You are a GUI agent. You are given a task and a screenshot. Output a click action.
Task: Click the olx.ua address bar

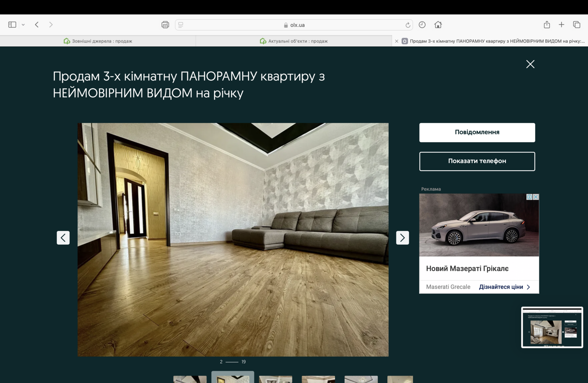coord(294,25)
